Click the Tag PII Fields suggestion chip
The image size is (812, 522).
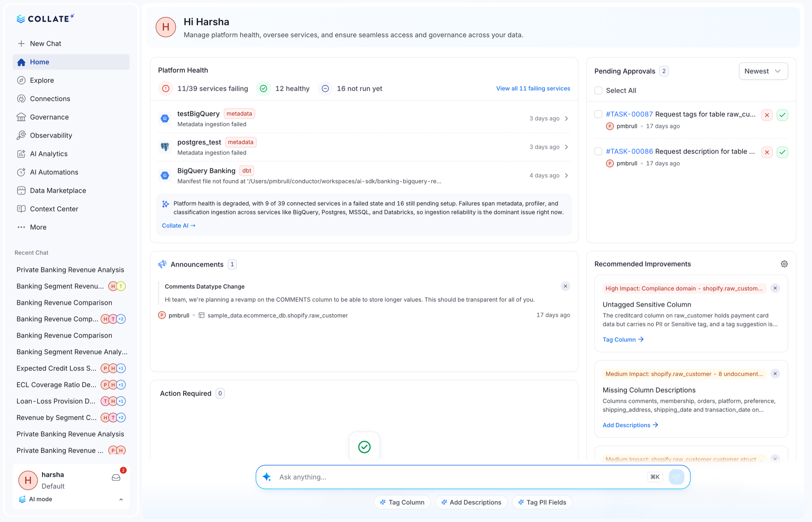pyautogui.click(x=542, y=502)
